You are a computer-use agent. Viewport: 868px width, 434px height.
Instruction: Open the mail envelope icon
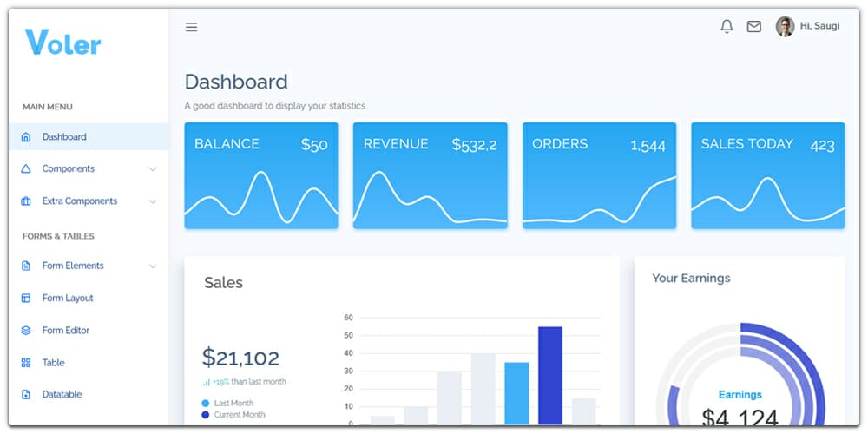753,27
